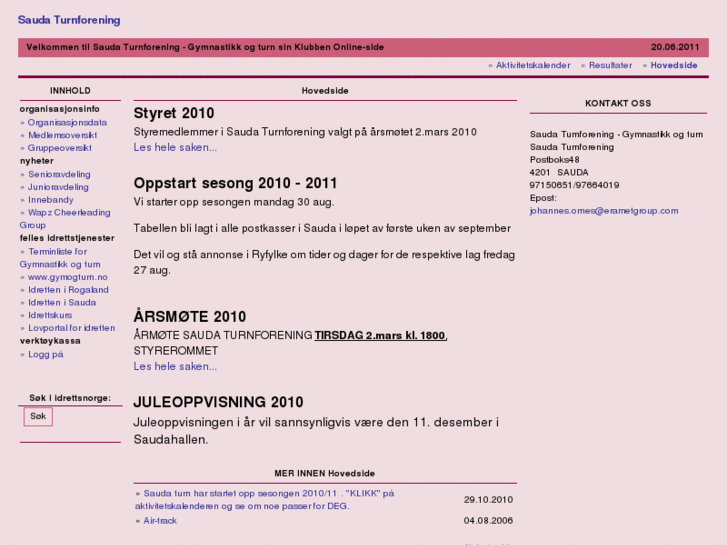The image size is (727, 545).
Task: Open the Junioravdeling news section
Action: pos(58,187)
